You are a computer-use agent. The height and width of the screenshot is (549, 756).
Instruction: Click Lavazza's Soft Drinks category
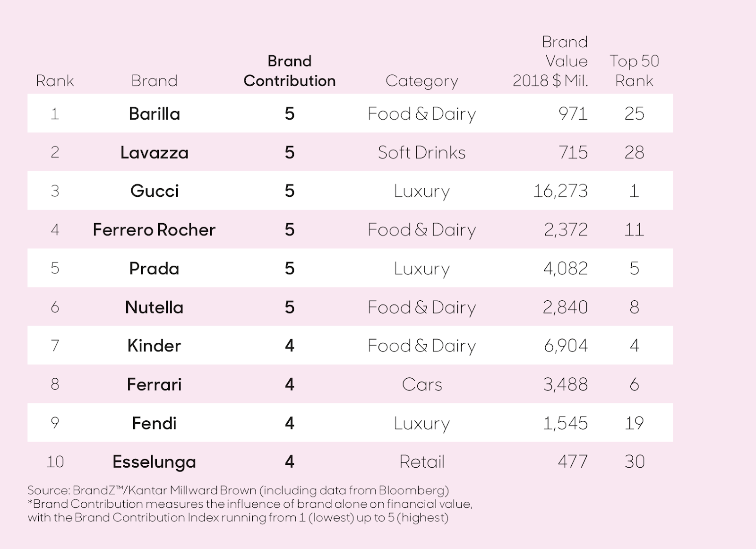click(421, 153)
